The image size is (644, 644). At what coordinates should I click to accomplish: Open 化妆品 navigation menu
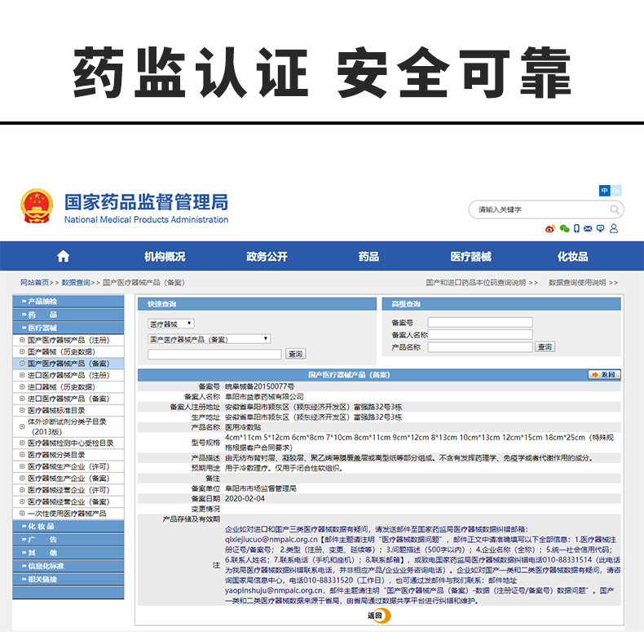click(x=572, y=257)
